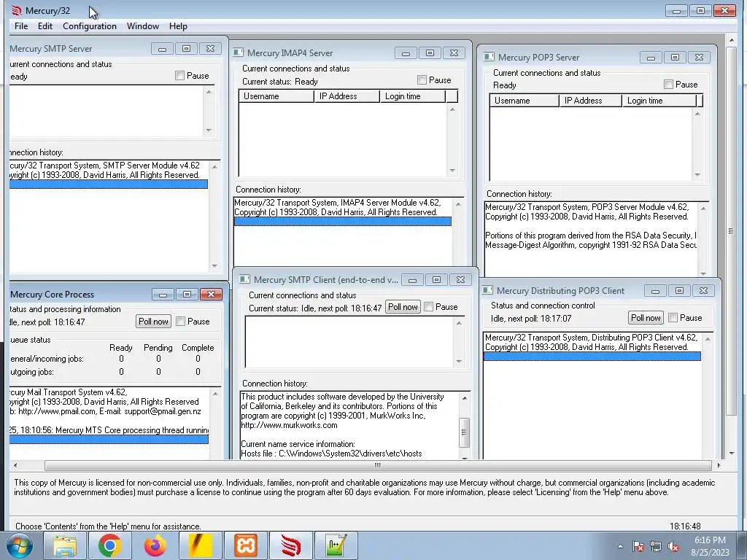Click Mercury/32 app icon in title bar
Viewport: 747px width, 560px height.
16,10
